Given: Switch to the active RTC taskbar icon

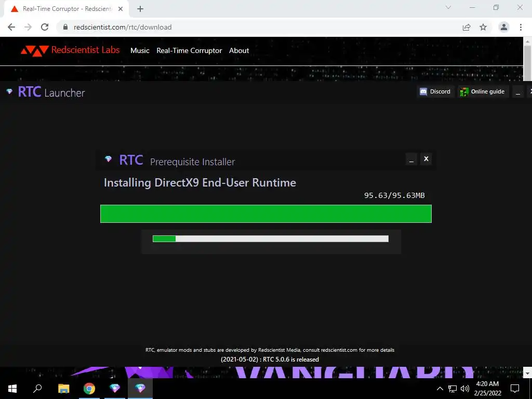Looking at the screenshot, I should tap(140, 389).
